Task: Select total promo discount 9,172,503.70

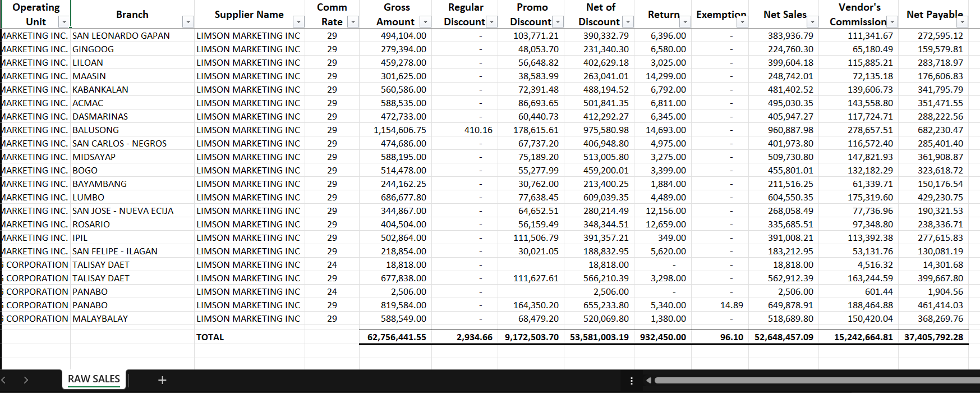Action: (x=530, y=337)
